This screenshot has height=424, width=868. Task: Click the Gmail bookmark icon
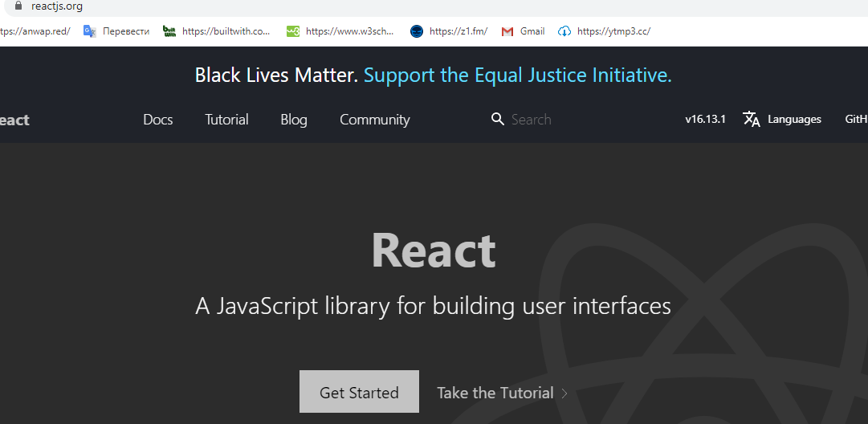point(507,32)
